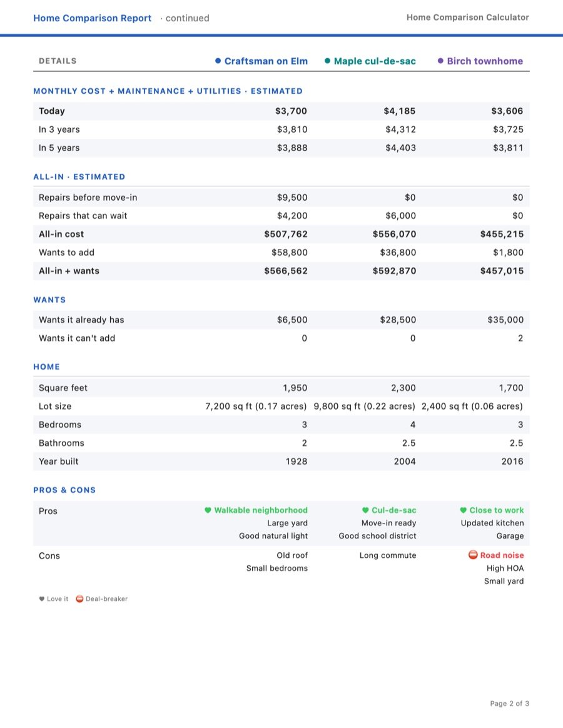Click the ALL-IN · ESTIMATED section heading
The image size is (563, 728).
pos(79,177)
